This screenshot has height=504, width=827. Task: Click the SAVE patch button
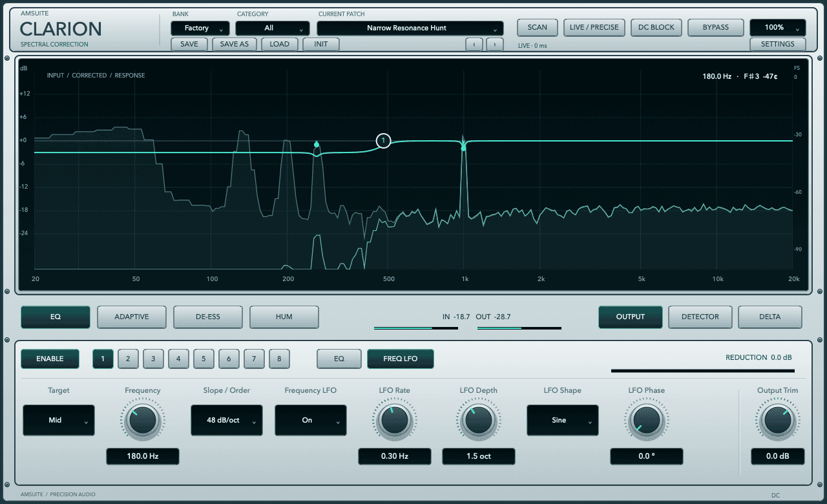point(189,45)
